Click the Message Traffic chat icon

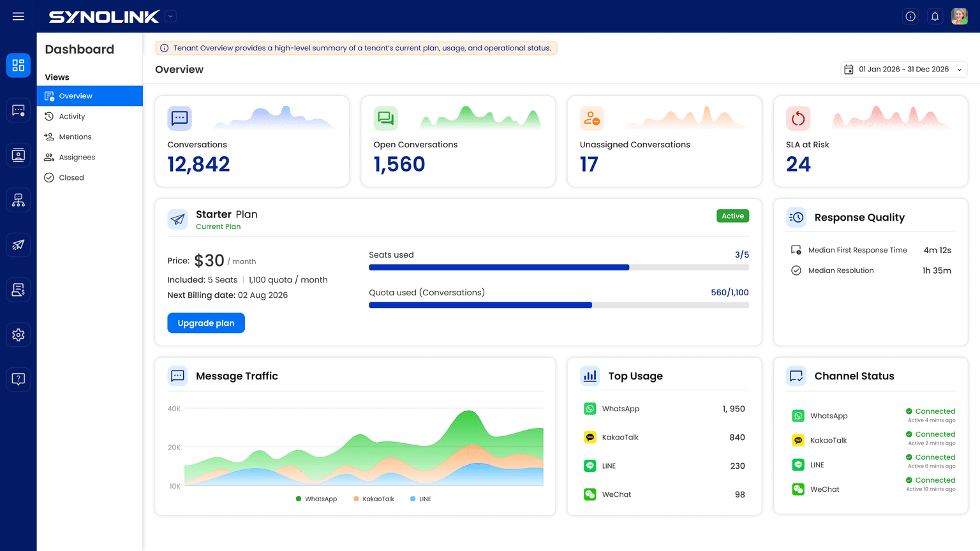[x=177, y=376]
